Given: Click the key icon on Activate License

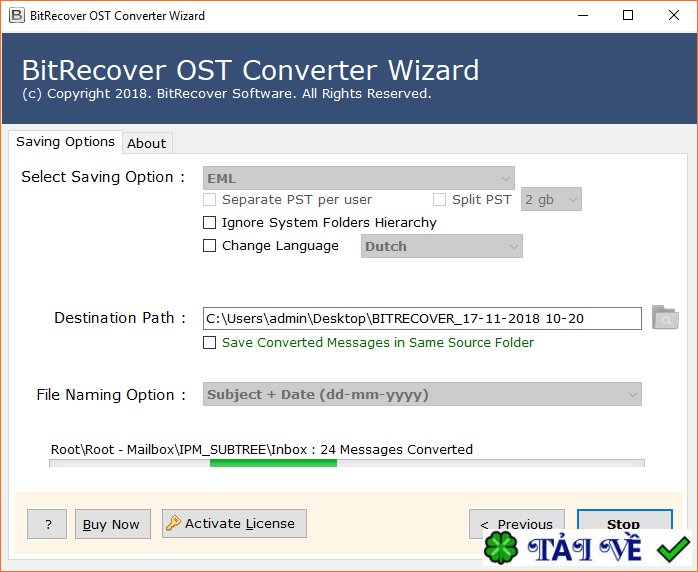Looking at the screenshot, I should (173, 523).
